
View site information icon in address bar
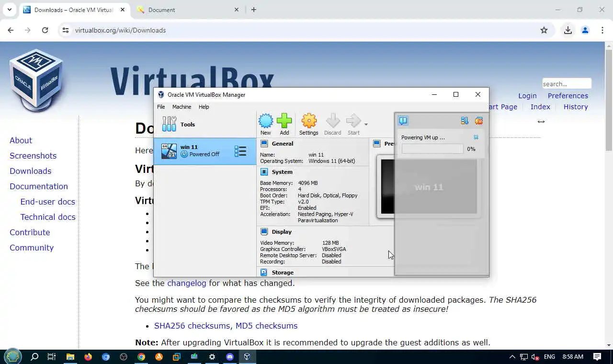point(66,30)
